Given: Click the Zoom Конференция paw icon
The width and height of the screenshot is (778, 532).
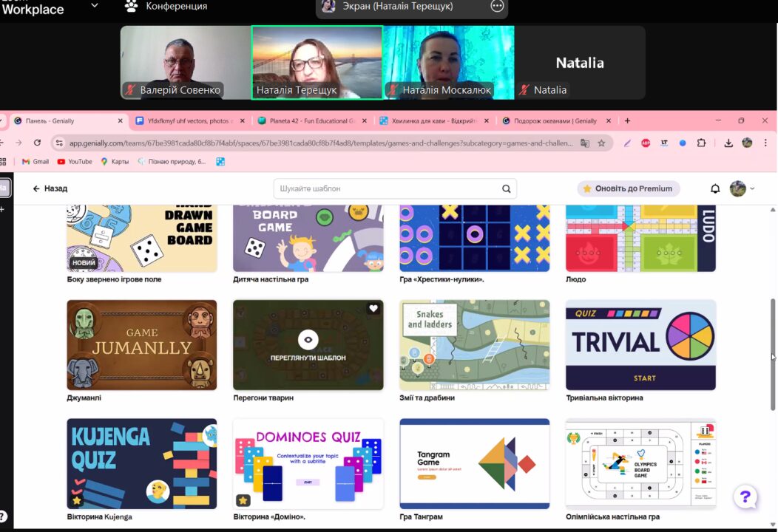Looking at the screenshot, I should [x=131, y=7].
